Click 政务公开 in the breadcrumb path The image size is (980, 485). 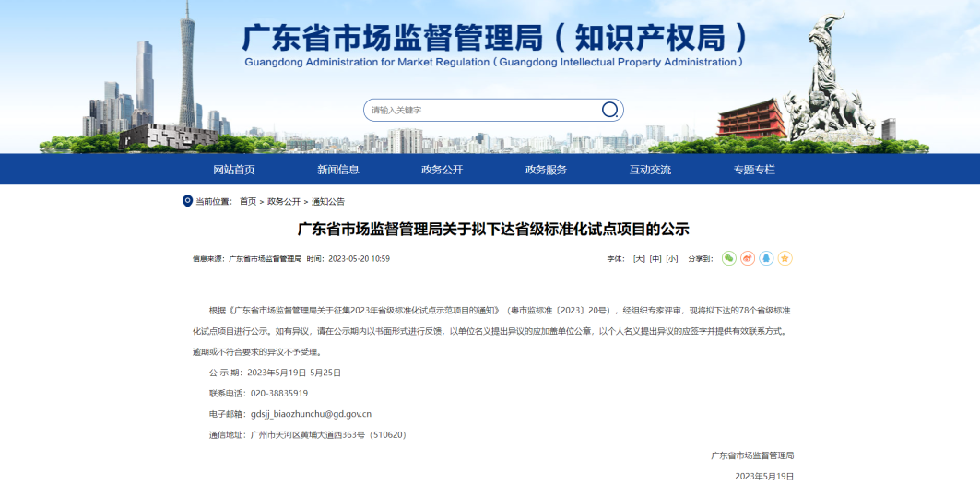click(x=284, y=201)
